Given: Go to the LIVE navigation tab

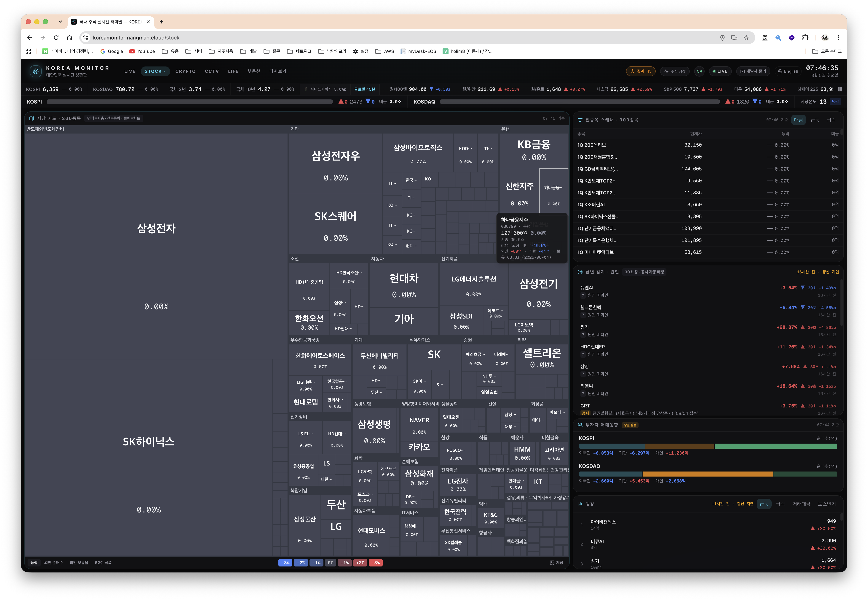Looking at the screenshot, I should point(130,71).
